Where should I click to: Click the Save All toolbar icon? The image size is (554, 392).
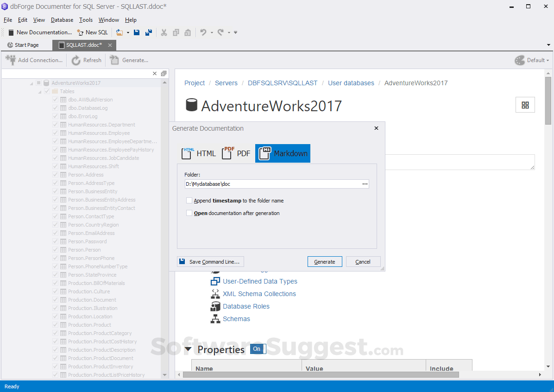(x=148, y=32)
